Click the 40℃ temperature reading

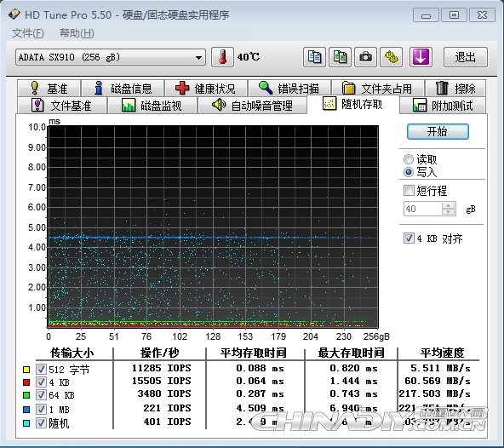[249, 57]
